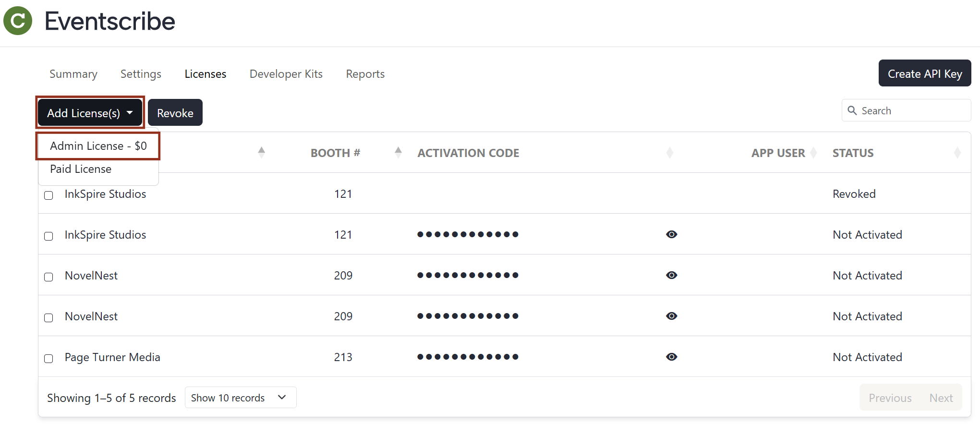
Task: Click the Revoked status text
Action: pos(854,194)
